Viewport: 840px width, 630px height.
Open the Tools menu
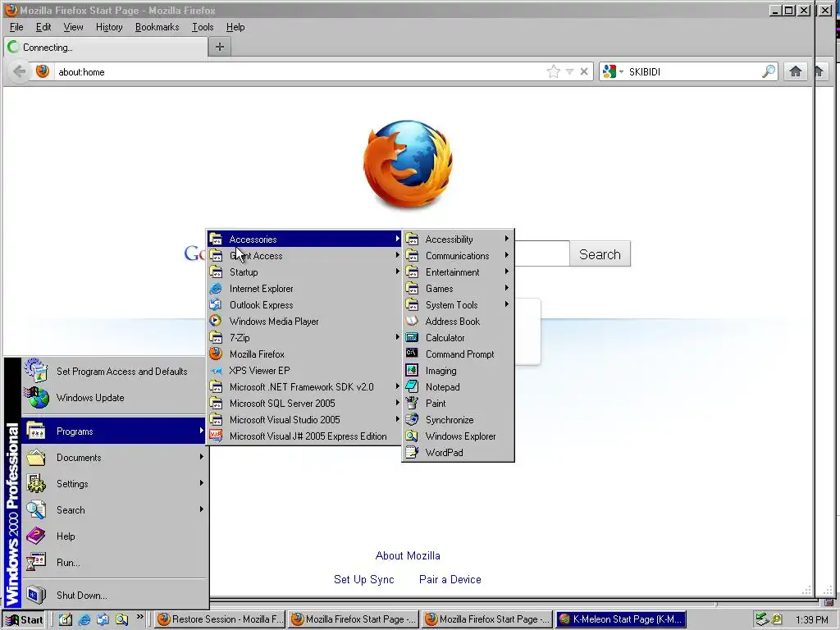coord(203,27)
